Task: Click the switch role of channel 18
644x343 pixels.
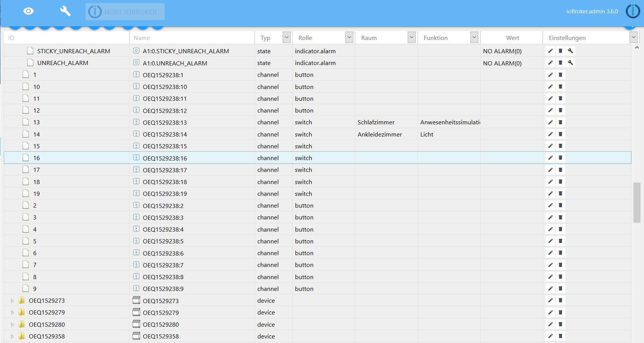Action: coord(304,182)
